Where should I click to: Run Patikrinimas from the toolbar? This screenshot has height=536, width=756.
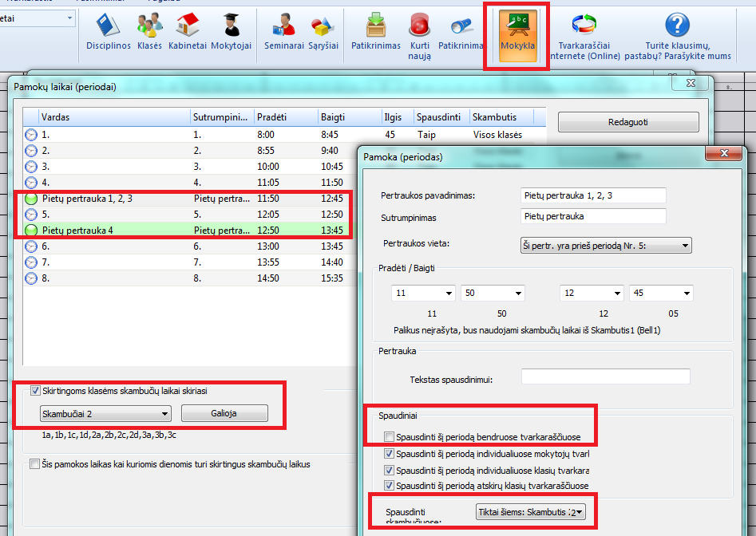coord(376,32)
